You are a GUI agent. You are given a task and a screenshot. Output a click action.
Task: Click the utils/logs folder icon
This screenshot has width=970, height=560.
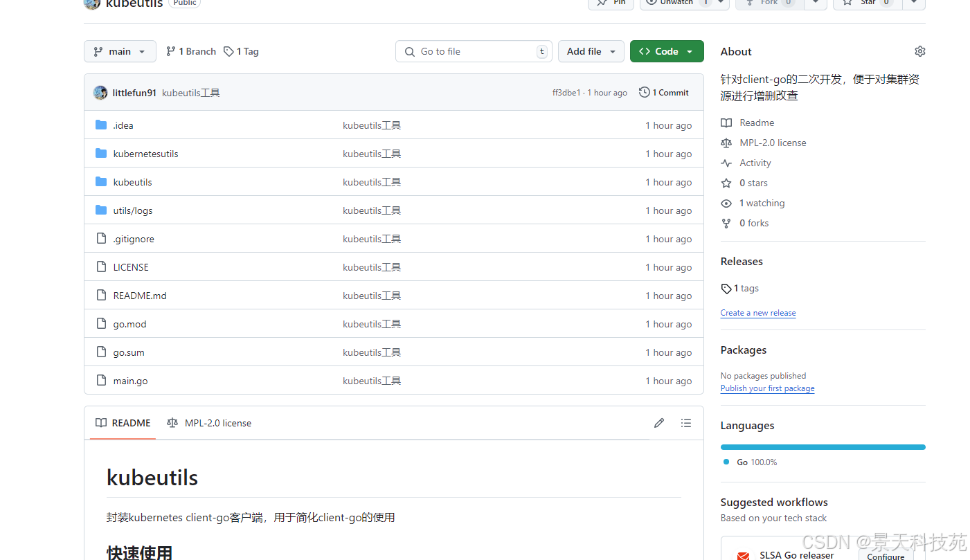click(x=101, y=210)
